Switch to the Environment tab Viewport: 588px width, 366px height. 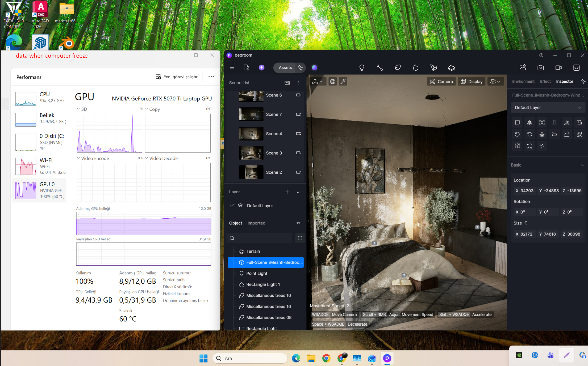click(x=523, y=82)
